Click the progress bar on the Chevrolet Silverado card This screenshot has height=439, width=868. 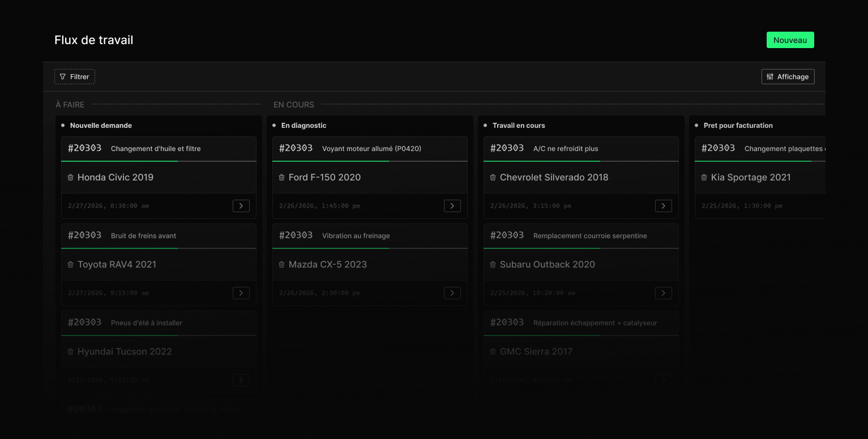click(x=581, y=161)
